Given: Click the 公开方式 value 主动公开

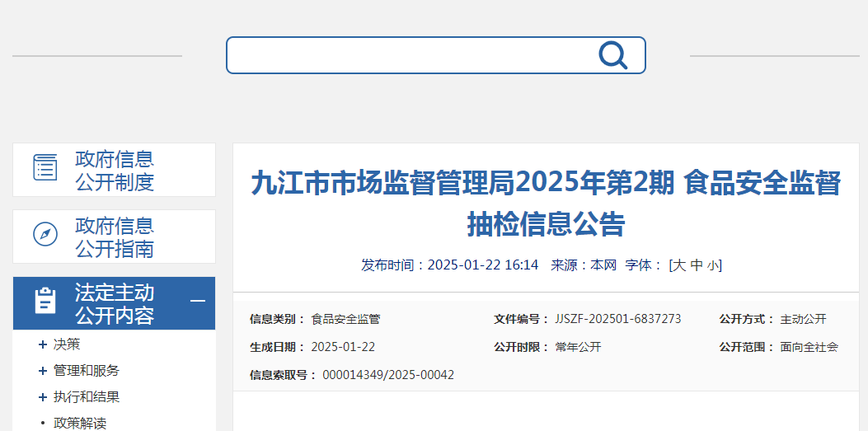Looking at the screenshot, I should click(x=803, y=319).
